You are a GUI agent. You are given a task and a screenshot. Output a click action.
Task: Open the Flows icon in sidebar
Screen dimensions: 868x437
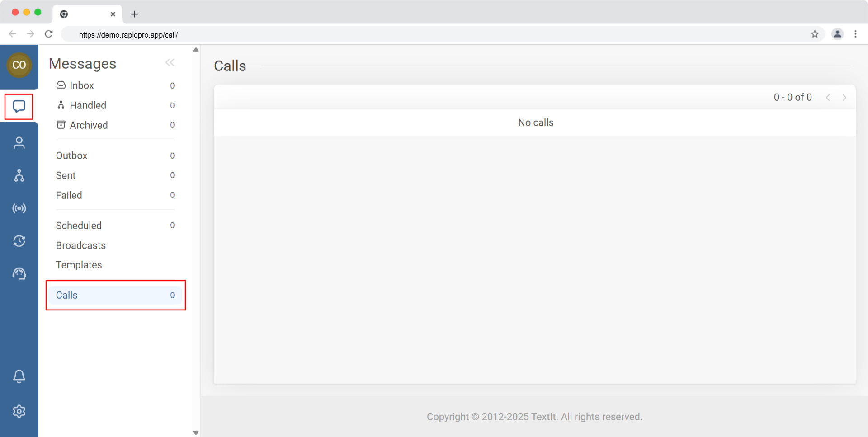pyautogui.click(x=19, y=175)
